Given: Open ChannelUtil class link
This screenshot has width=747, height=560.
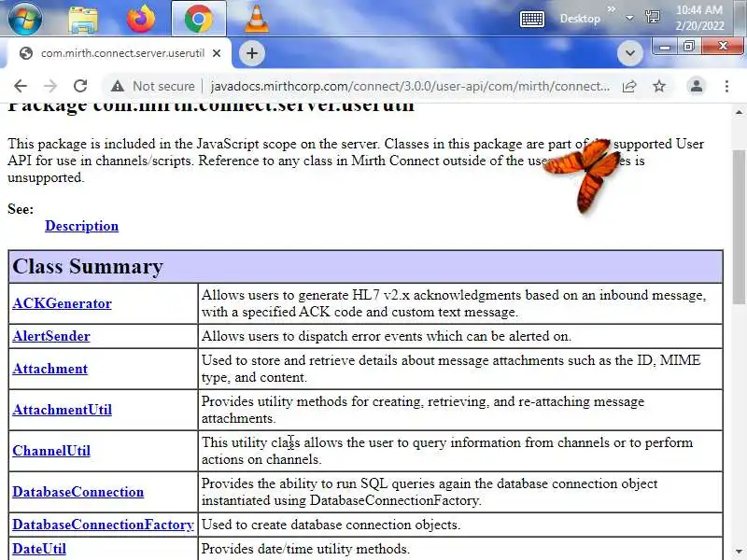Looking at the screenshot, I should (51, 451).
